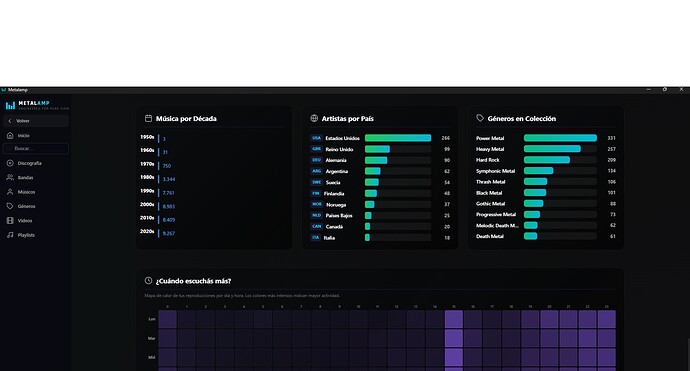Click the CAN country badge

[x=316, y=226]
